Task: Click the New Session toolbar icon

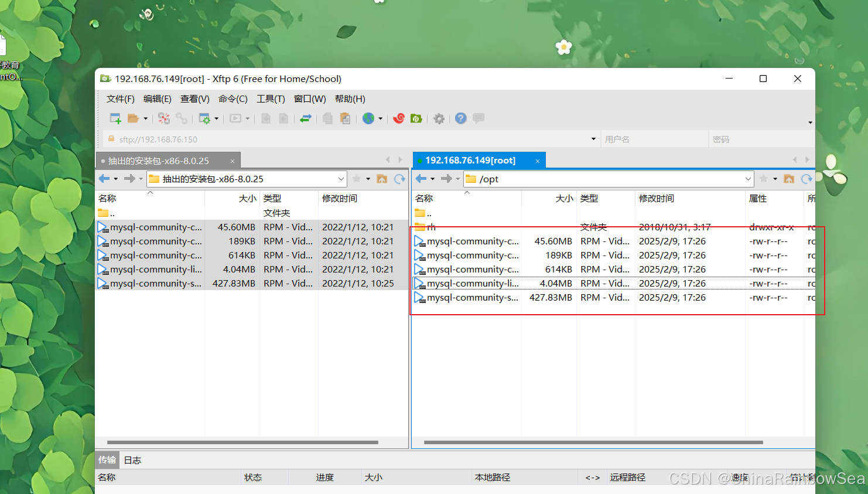Action: tap(115, 118)
